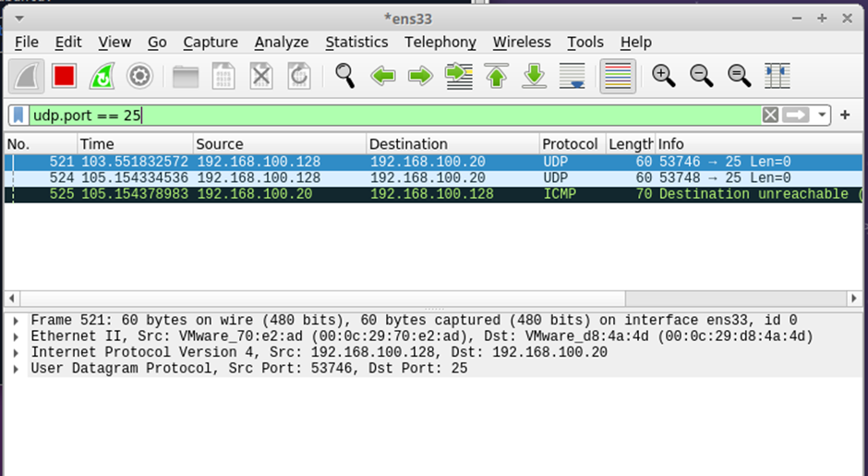Screen dimensions: 868x476
Task: Open the Telephony menu
Action: click(x=440, y=43)
